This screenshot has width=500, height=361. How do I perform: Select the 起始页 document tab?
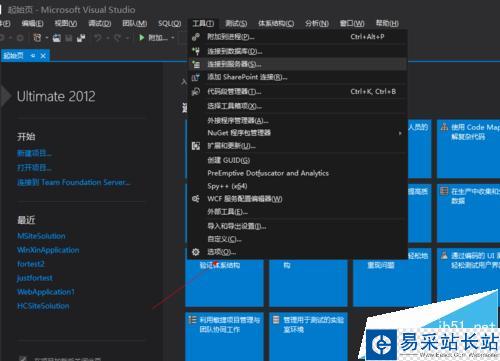(25, 56)
